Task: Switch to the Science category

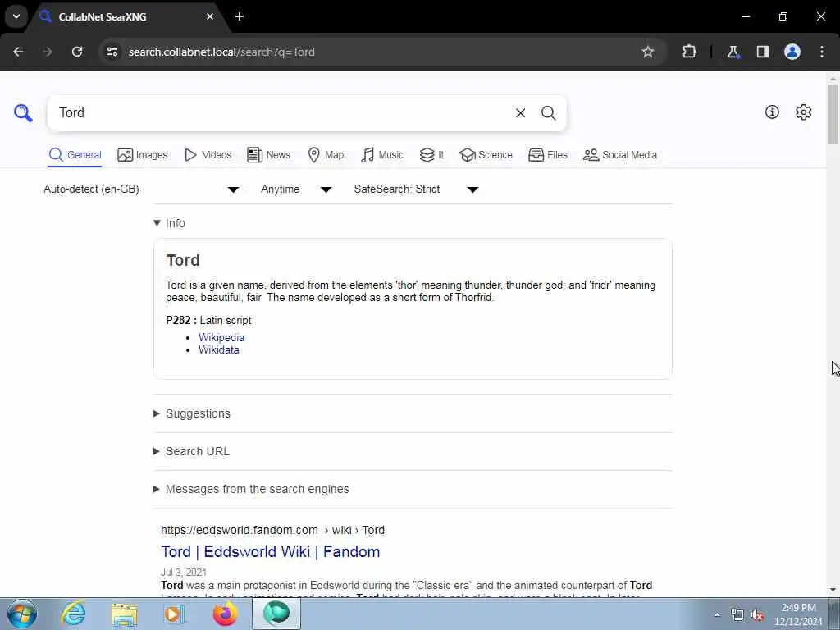Action: point(486,155)
